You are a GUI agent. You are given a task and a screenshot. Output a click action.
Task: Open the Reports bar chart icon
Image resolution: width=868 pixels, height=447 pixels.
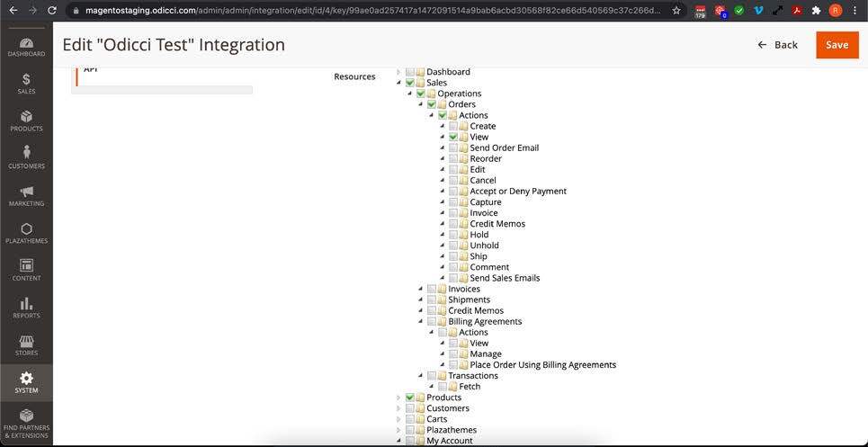(26, 308)
